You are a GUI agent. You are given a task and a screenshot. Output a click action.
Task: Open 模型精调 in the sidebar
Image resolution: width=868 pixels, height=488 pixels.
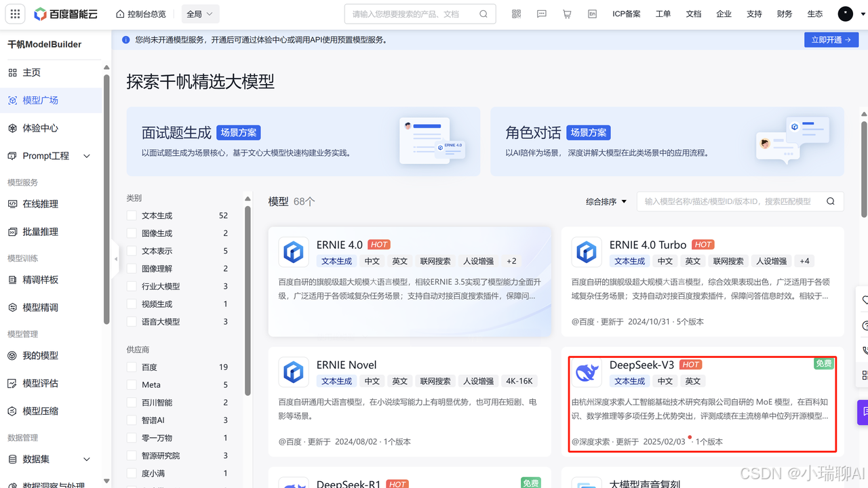[51, 308]
